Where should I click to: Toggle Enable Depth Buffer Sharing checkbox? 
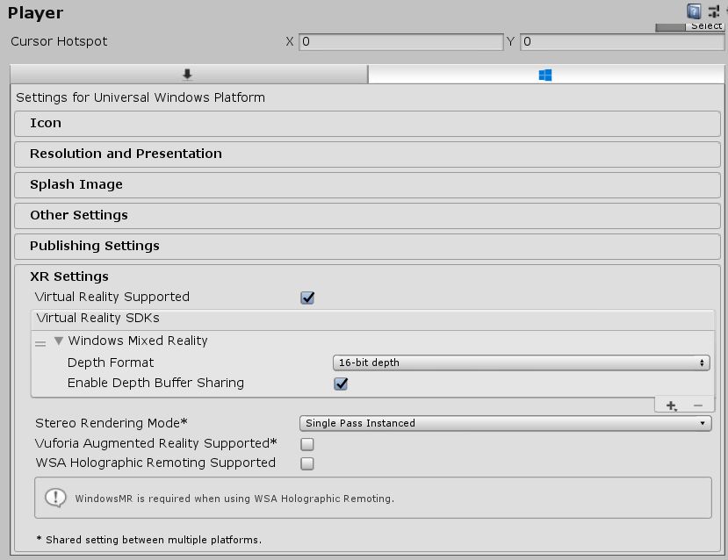(341, 384)
